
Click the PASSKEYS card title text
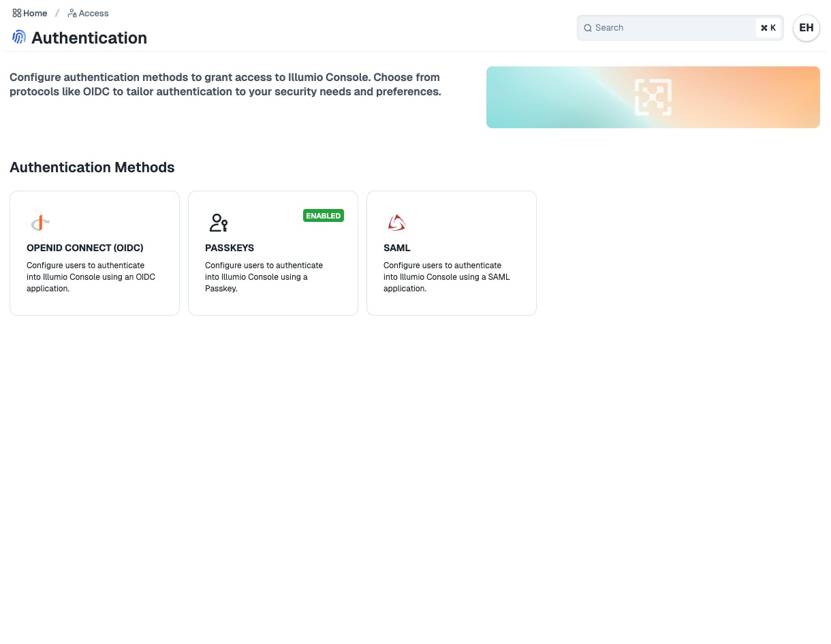[230, 248]
